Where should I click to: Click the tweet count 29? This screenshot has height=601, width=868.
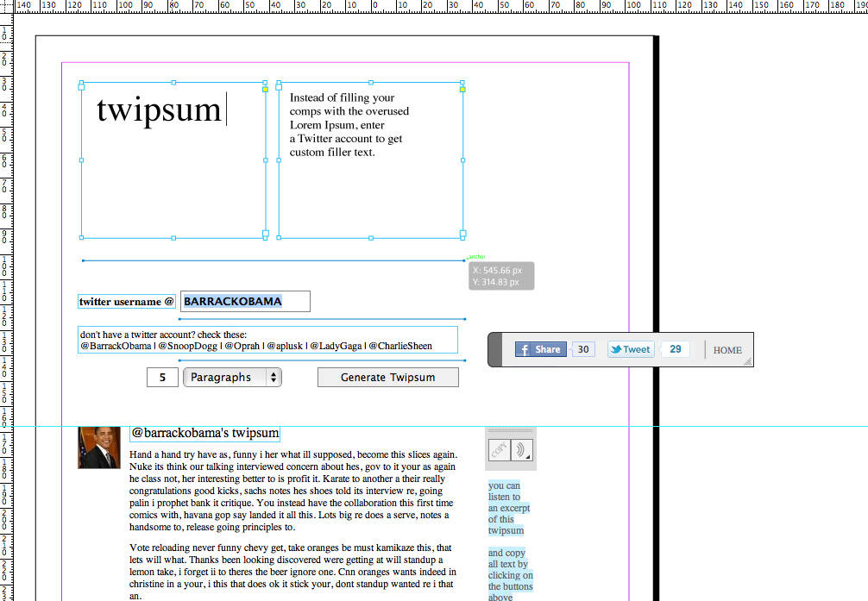(676, 349)
